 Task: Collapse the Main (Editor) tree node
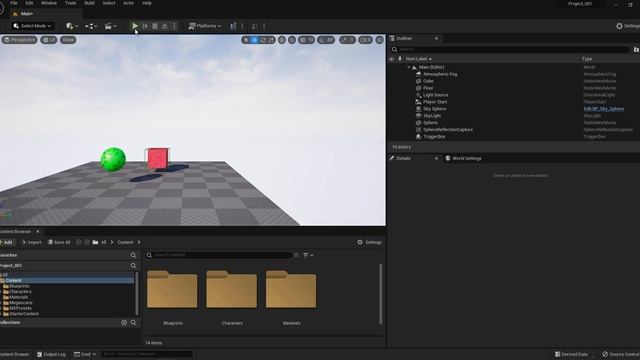click(x=409, y=67)
